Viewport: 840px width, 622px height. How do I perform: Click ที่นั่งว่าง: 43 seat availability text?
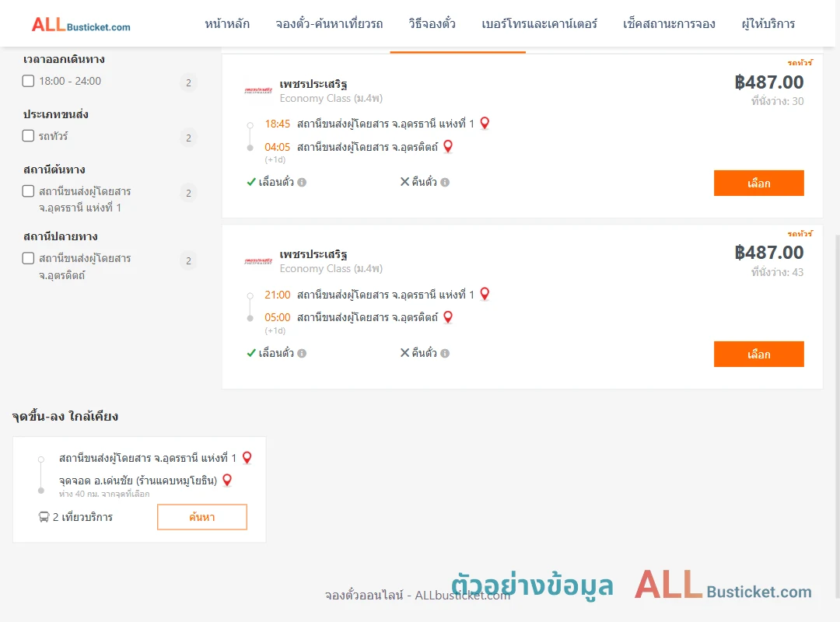click(777, 272)
